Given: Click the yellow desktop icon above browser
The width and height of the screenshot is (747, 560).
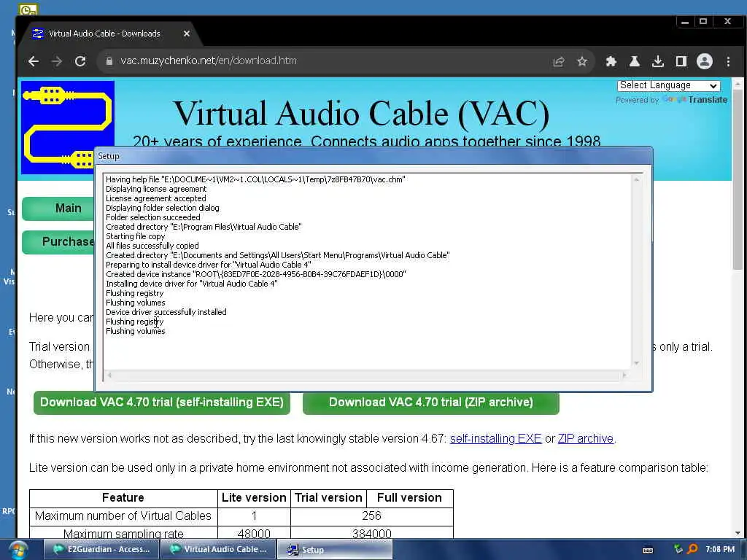Looking at the screenshot, I should 28,9.
